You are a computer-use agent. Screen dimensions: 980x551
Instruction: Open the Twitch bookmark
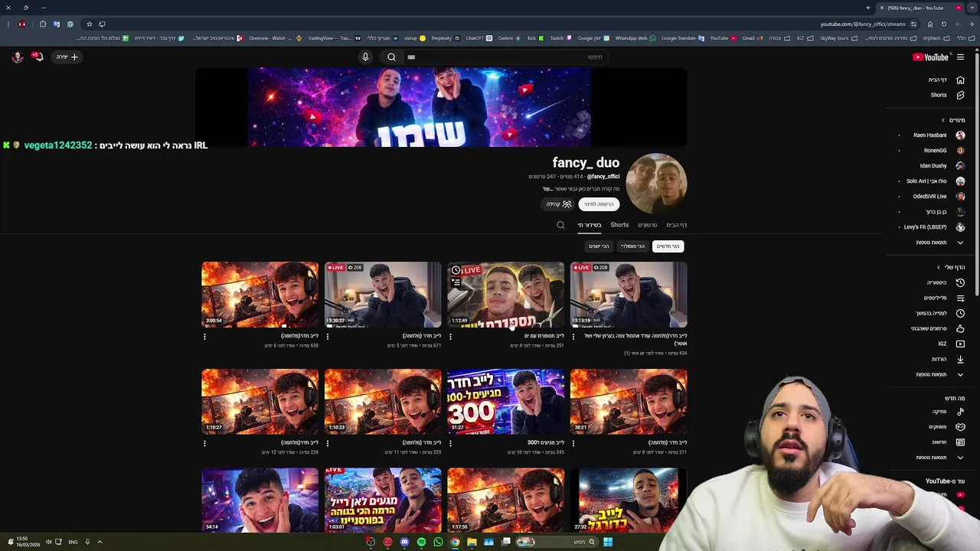pyautogui.click(x=560, y=38)
